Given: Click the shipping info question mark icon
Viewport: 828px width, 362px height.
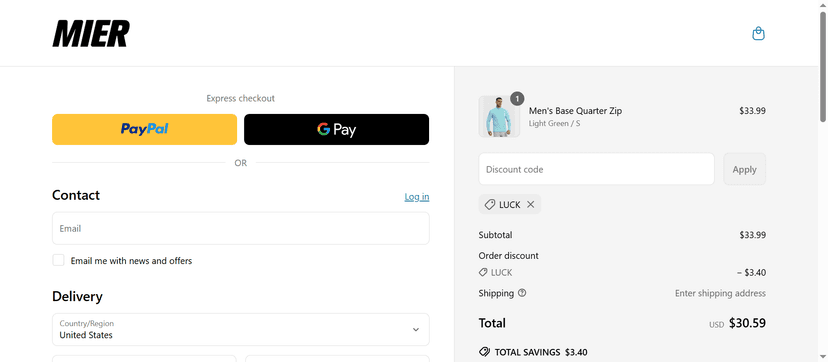Looking at the screenshot, I should [522, 293].
